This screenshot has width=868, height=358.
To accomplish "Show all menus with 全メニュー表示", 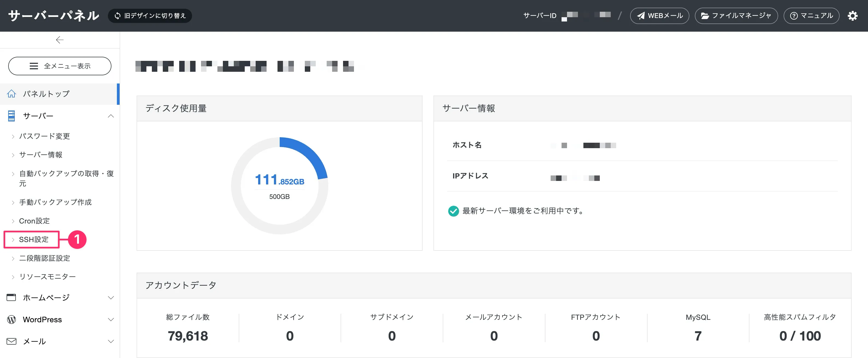I will click(60, 66).
